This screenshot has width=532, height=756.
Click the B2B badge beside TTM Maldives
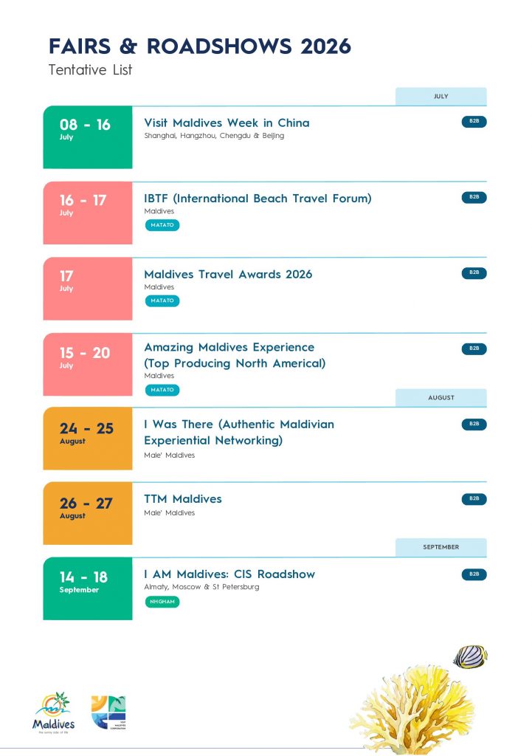474,499
